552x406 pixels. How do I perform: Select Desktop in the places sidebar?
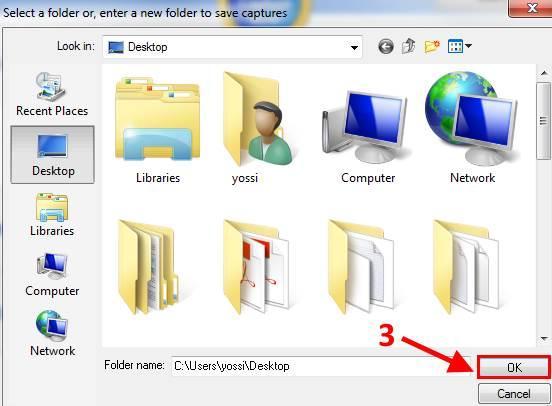52,155
